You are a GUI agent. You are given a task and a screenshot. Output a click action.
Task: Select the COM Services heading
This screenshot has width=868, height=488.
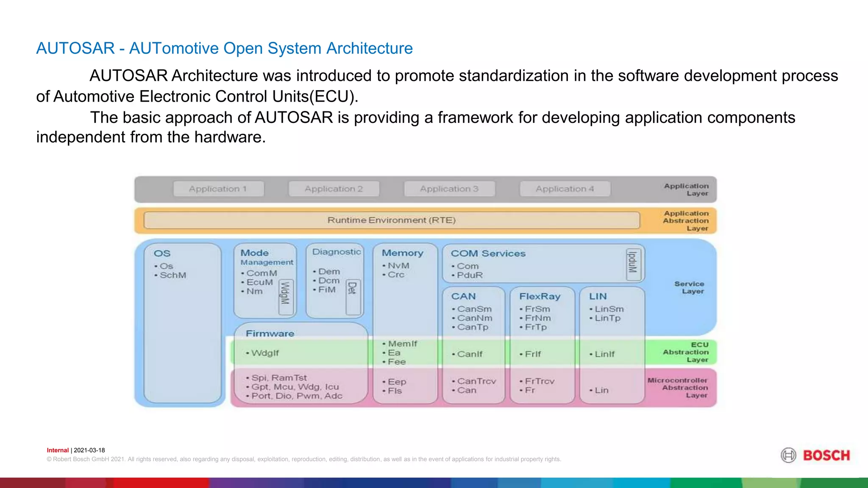click(488, 253)
